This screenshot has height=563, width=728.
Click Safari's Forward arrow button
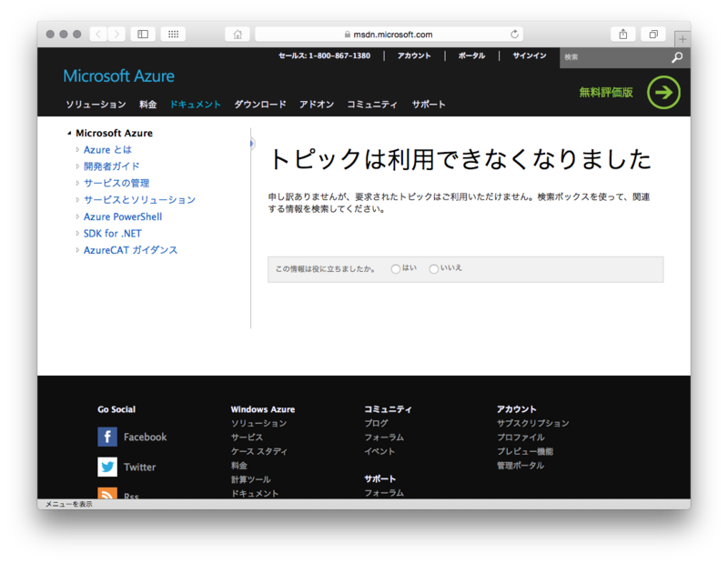coord(116,34)
